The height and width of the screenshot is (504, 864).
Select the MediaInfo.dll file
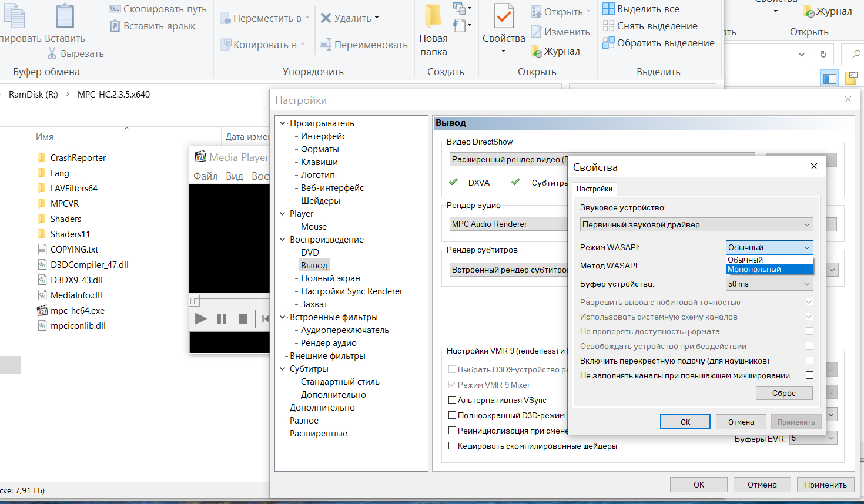(76, 295)
